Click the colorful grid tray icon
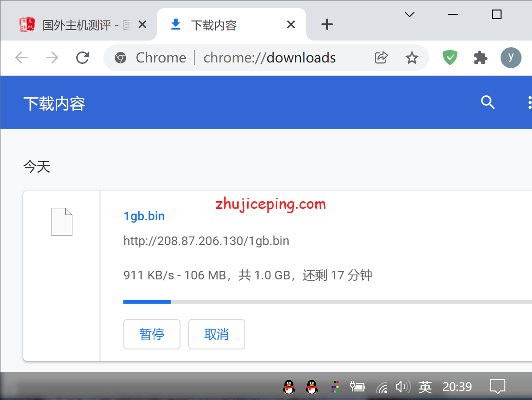532x400 pixels. [x=335, y=387]
